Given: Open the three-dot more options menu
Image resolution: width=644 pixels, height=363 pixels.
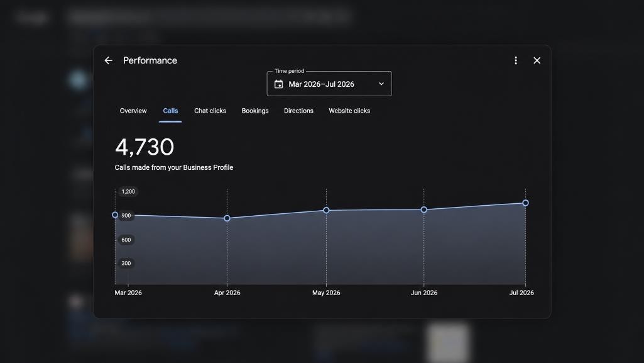Looking at the screenshot, I should coord(516,60).
